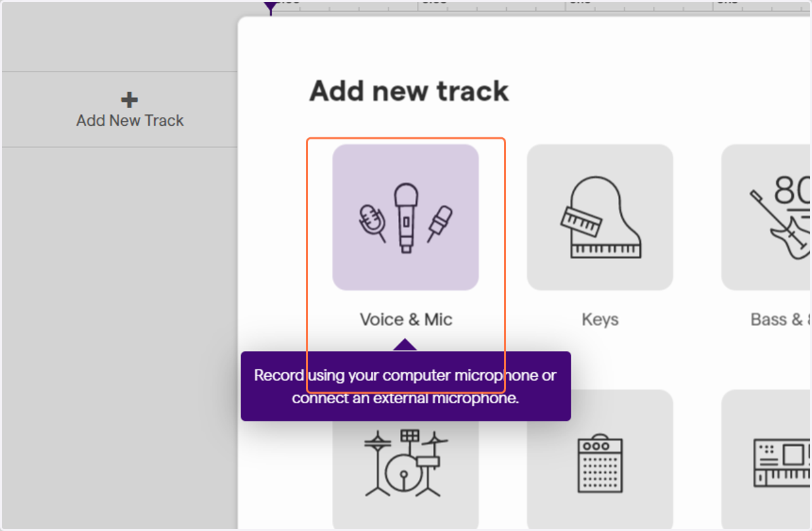The image size is (812, 531).
Task: Select the sampler keyboard track icon
Action: (767, 460)
